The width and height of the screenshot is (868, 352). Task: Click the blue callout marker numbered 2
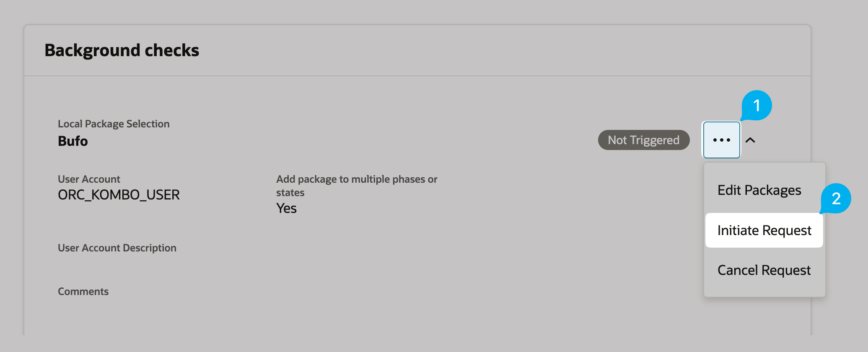point(836,198)
